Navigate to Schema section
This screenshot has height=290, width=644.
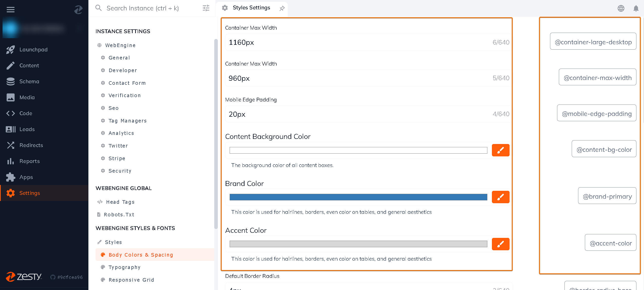pos(30,81)
